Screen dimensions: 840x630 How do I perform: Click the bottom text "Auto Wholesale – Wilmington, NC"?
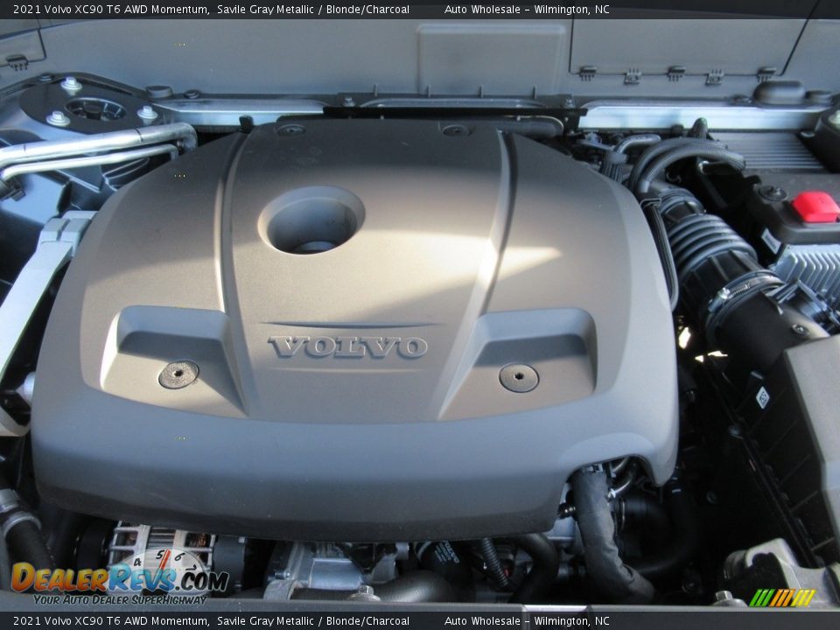pos(527,621)
